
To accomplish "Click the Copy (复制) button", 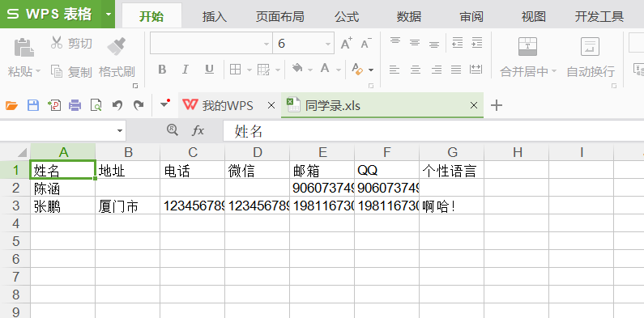I will pyautogui.click(x=71, y=71).
